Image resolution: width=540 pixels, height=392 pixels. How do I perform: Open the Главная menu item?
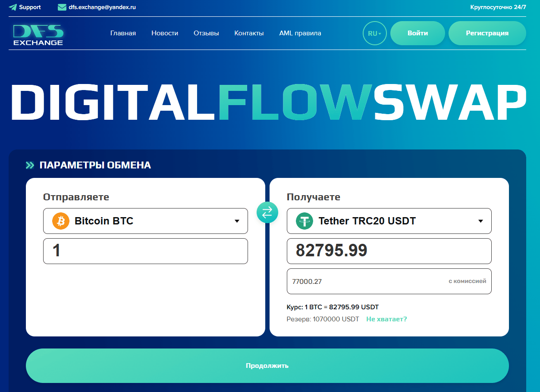123,33
